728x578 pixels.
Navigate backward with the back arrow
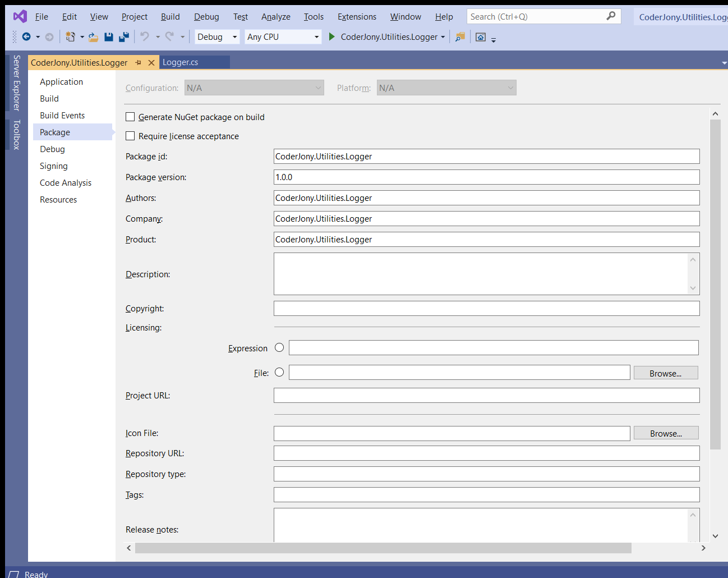coord(26,37)
